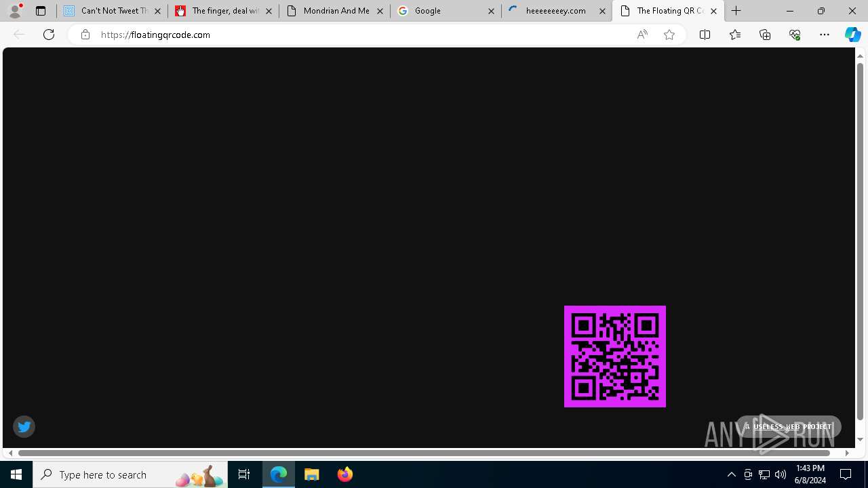
Task: Add this page to favorites
Action: [x=669, y=35]
